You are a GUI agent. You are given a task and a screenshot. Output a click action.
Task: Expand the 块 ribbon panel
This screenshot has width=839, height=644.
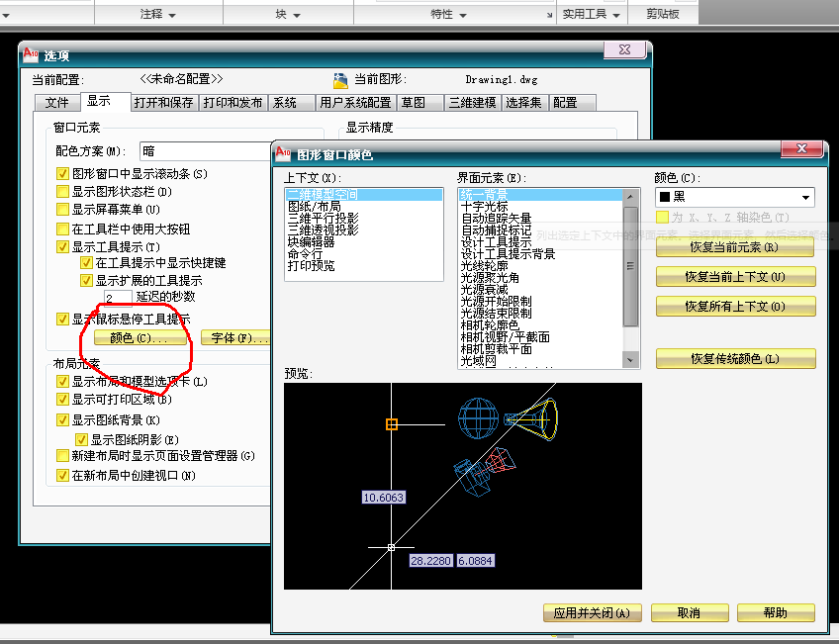(x=288, y=15)
